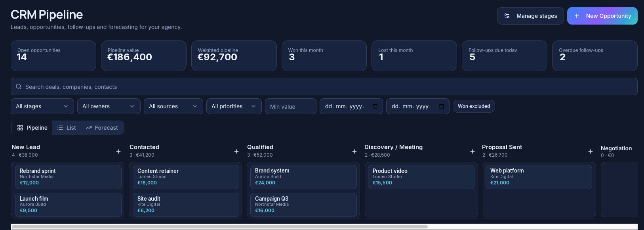The image size is (644, 230).
Task: Click the List view lines icon
Action: pos(60,128)
